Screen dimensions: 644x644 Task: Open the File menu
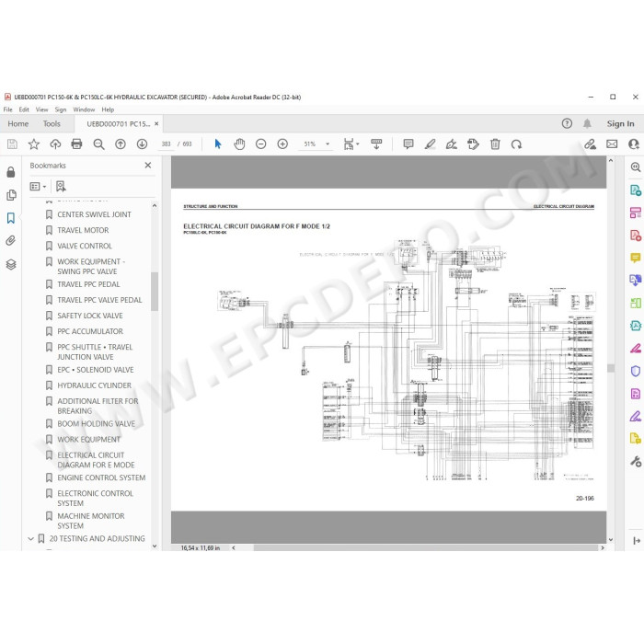[x=7, y=109]
